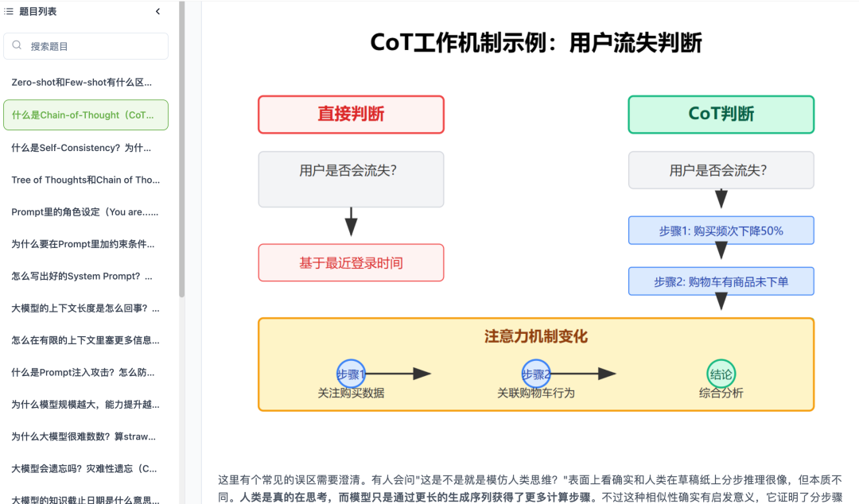Image resolution: width=859 pixels, height=504 pixels.
Task: Select the Chain-of-Thought question item
Action: click(x=86, y=114)
